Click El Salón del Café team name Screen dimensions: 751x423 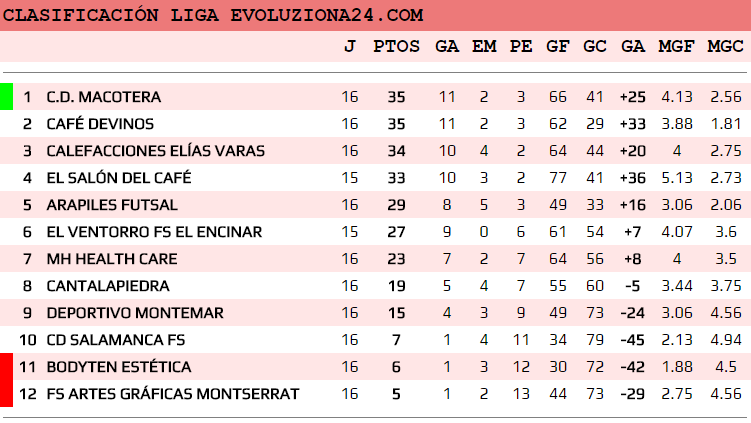tap(118, 178)
